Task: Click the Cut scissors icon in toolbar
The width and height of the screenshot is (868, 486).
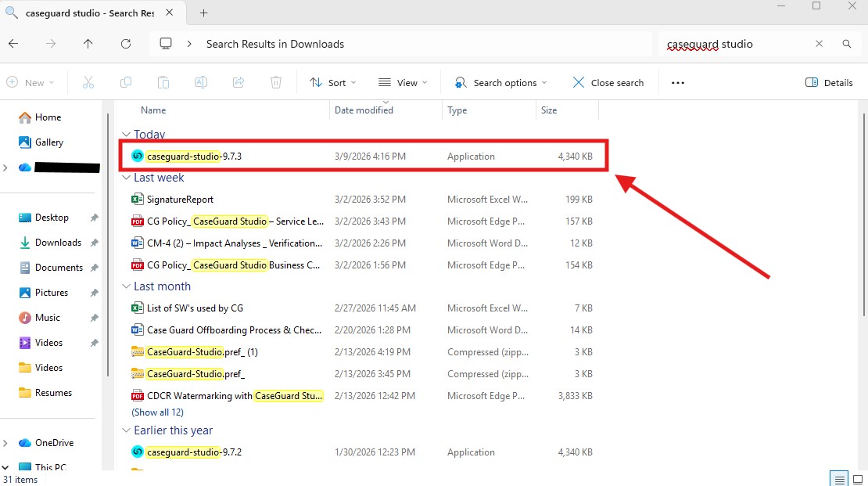Action: tap(88, 82)
